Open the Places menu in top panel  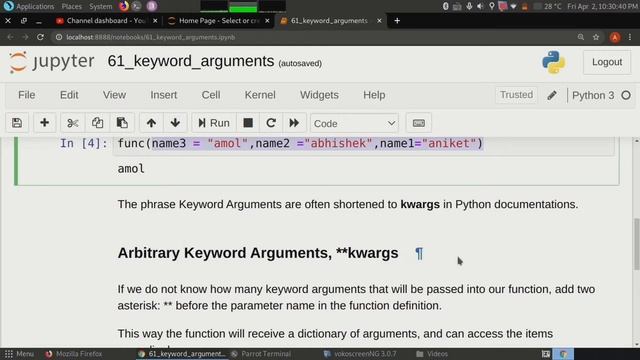tap(71, 6)
